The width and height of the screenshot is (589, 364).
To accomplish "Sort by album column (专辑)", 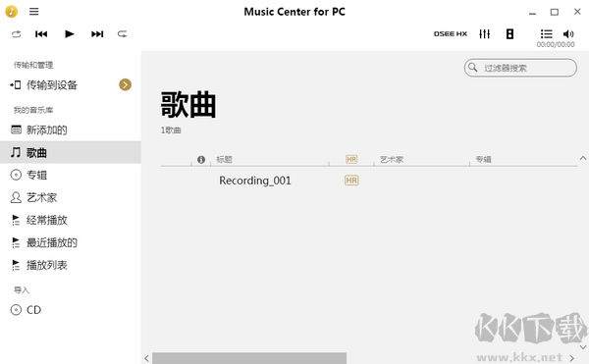I will click(x=483, y=160).
